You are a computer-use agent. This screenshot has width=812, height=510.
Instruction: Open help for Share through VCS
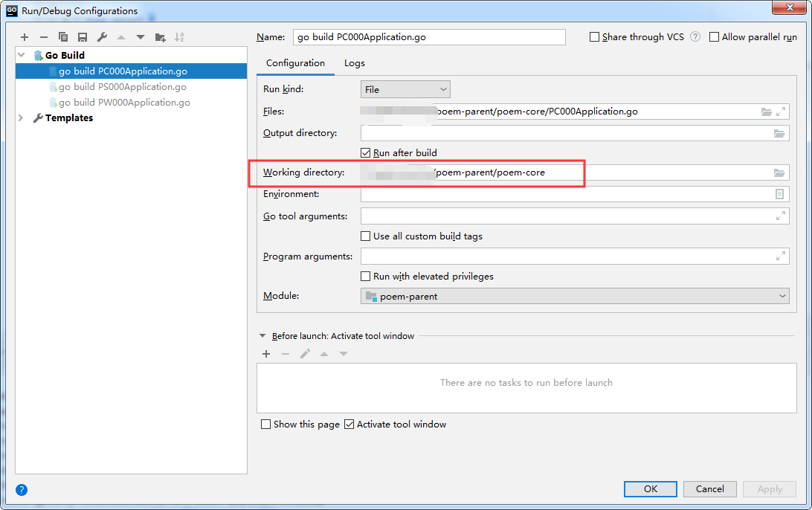695,36
